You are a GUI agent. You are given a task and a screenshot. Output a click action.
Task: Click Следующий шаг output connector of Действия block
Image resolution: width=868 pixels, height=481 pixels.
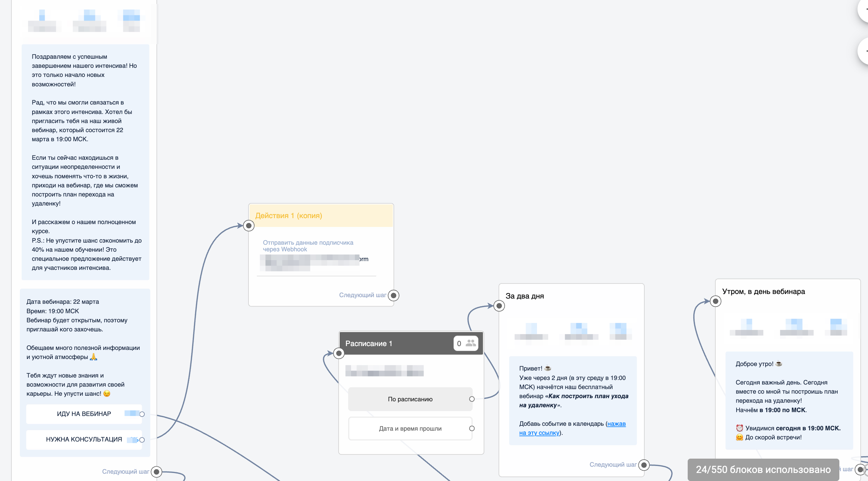[x=393, y=295]
